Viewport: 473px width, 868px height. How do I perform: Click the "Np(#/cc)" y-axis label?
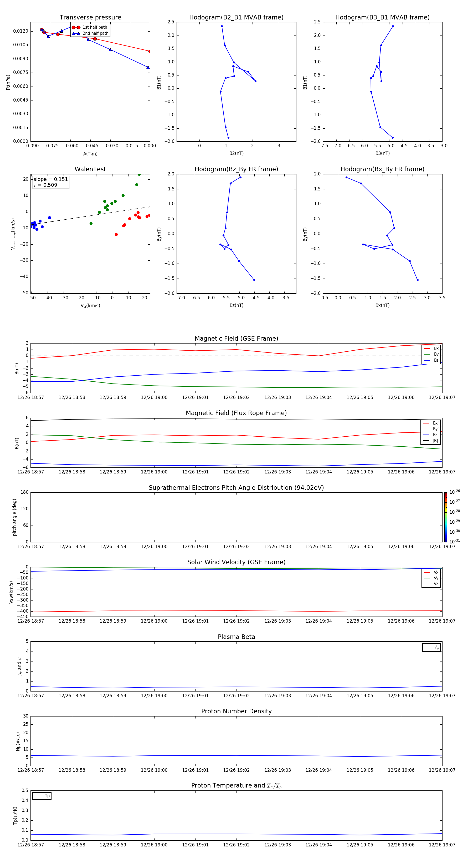pyautogui.click(x=18, y=741)
